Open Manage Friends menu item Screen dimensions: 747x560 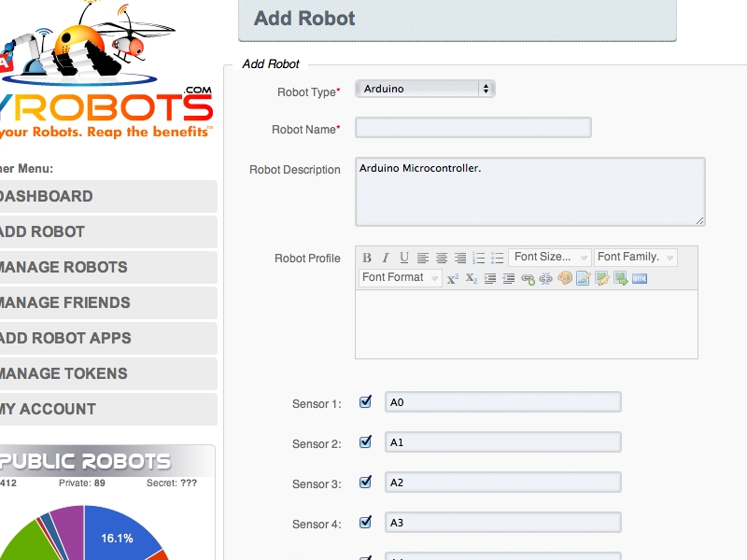[x=108, y=302]
